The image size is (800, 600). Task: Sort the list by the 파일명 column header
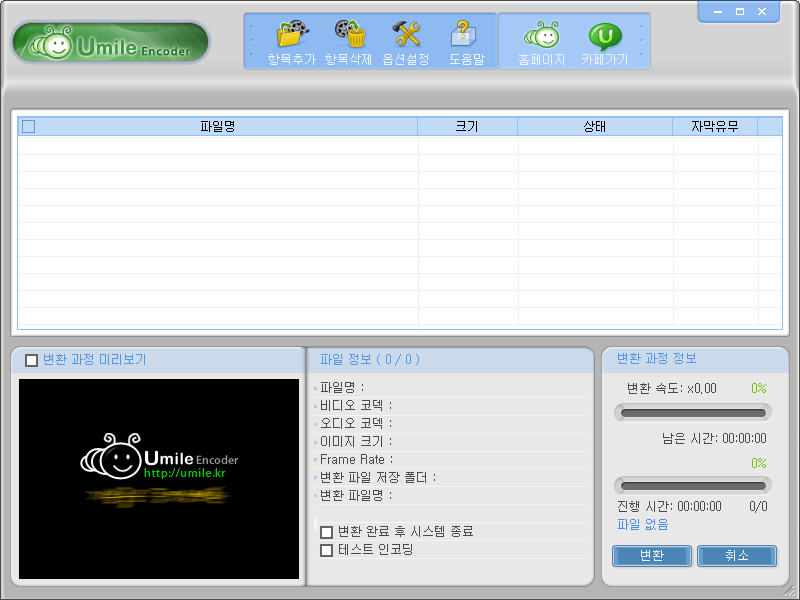[218, 127]
